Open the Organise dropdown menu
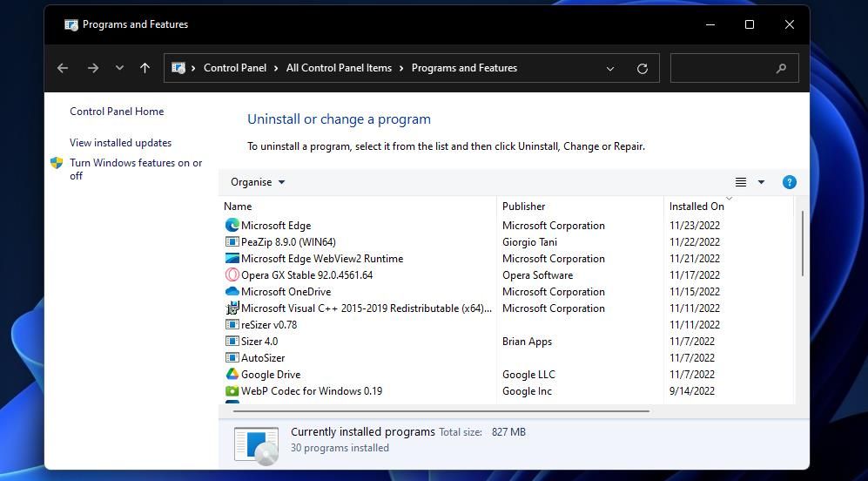 point(258,182)
